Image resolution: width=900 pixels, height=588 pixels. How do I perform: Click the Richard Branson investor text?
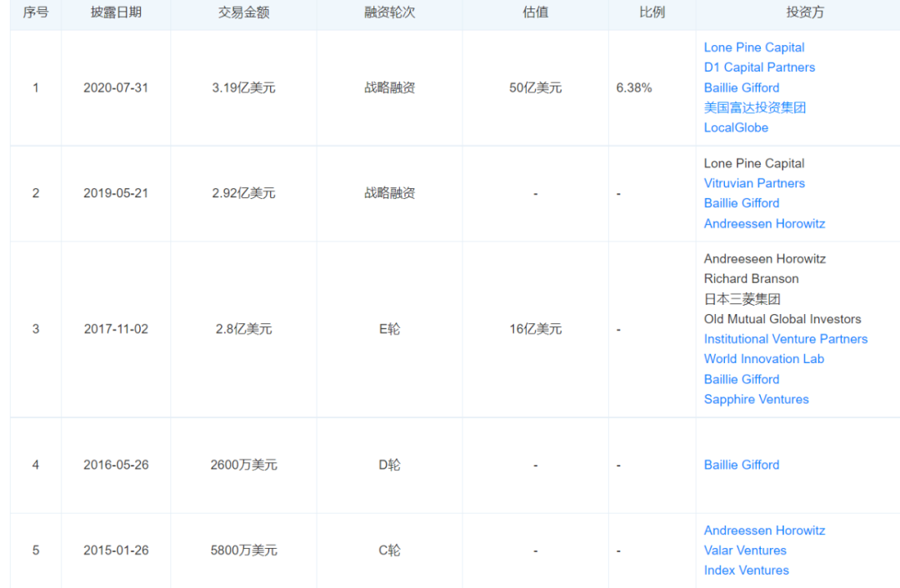[x=752, y=279]
